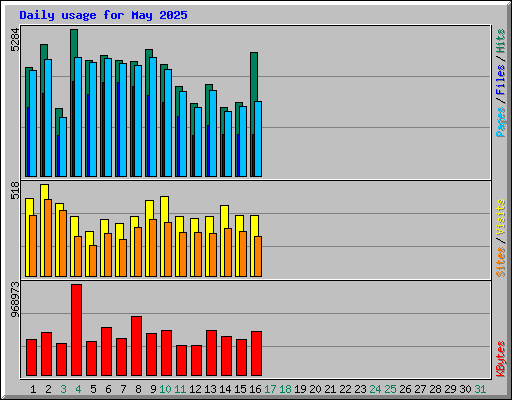Click day label 20 on the axis
This screenshot has height=400, width=512.
[315, 389]
